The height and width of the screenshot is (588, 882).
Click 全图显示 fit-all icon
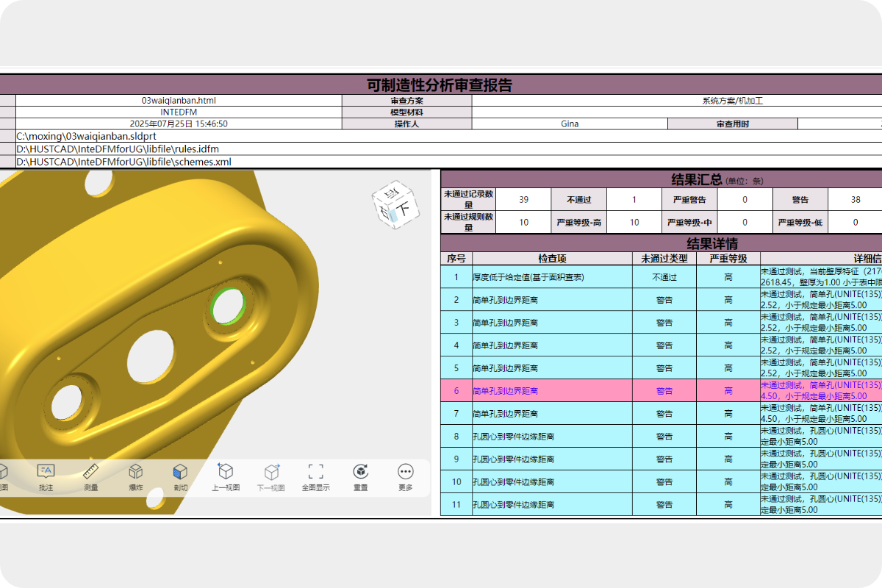pyautogui.click(x=315, y=477)
